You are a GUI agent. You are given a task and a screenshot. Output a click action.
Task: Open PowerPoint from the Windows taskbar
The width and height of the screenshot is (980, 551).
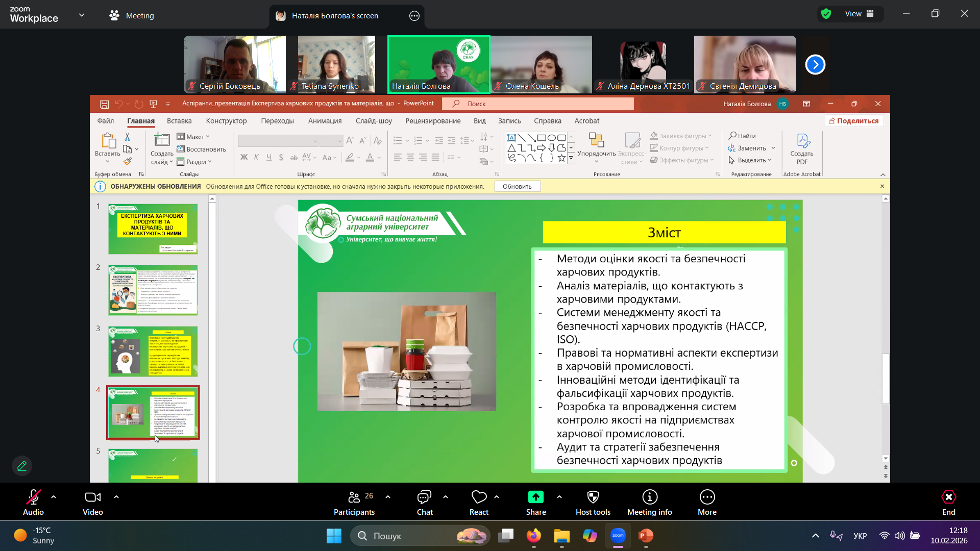coord(646,536)
